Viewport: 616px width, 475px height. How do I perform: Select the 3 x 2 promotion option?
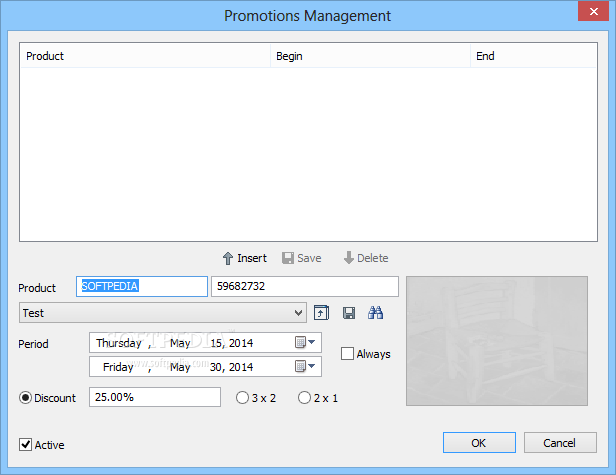[242, 398]
